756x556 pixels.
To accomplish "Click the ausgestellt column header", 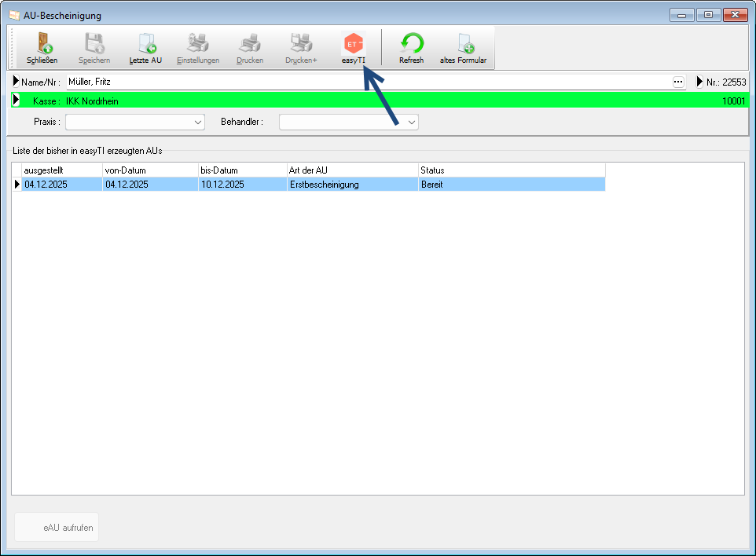I will (x=61, y=170).
